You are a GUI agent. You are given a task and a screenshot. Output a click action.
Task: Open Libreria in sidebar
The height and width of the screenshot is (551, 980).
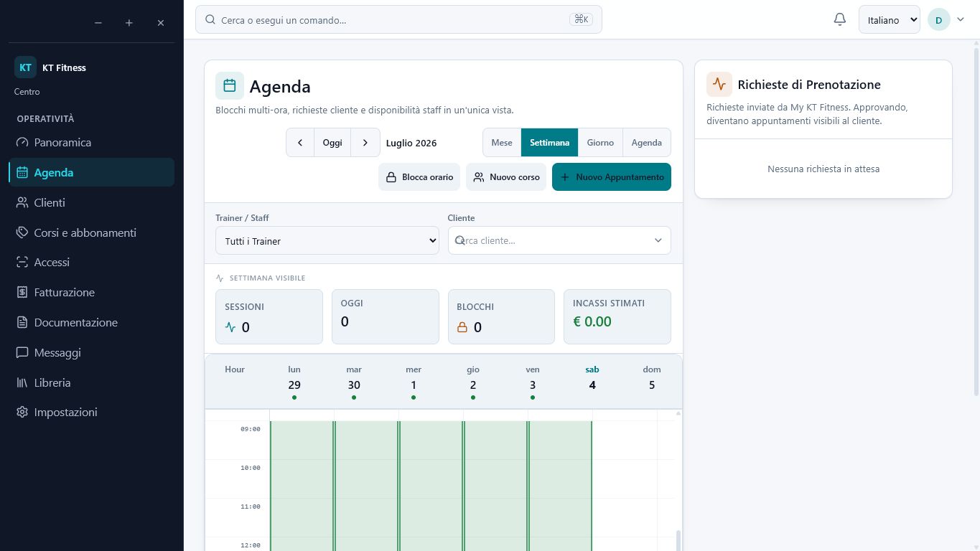[91, 382]
